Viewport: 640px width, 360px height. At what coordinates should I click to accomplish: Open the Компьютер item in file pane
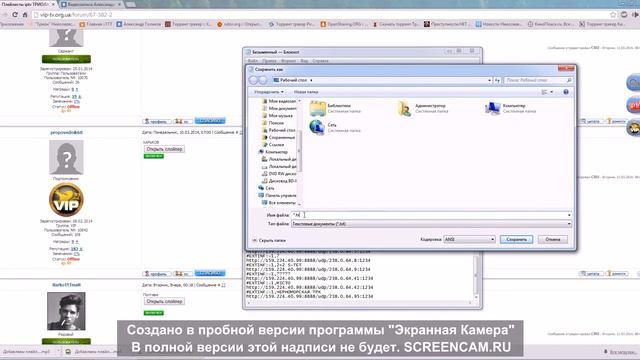pos(510,108)
